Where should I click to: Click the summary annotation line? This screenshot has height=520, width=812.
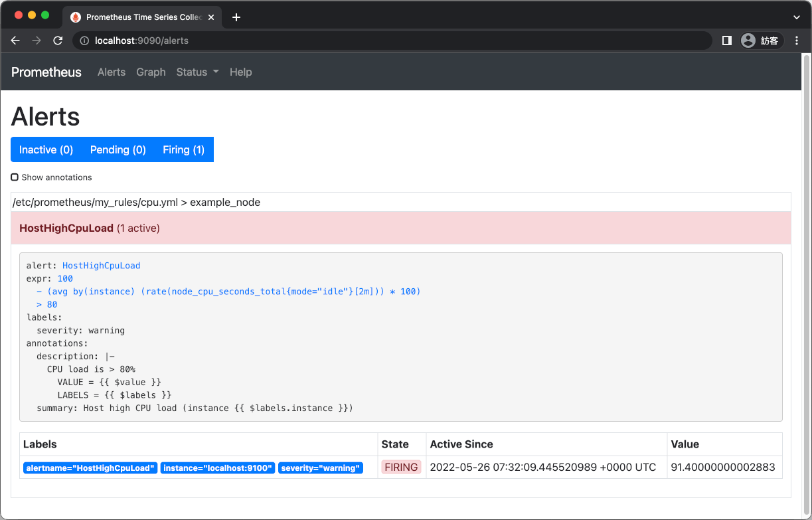point(195,408)
